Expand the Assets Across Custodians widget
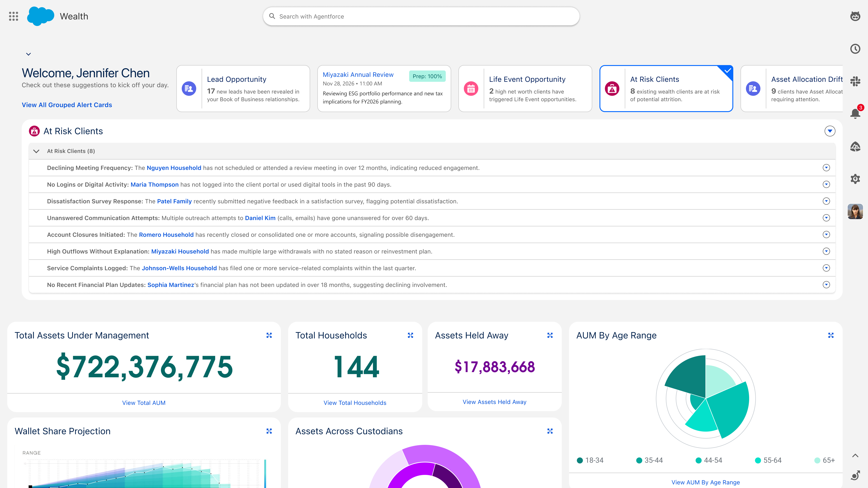The height and width of the screenshot is (488, 868). click(x=550, y=431)
